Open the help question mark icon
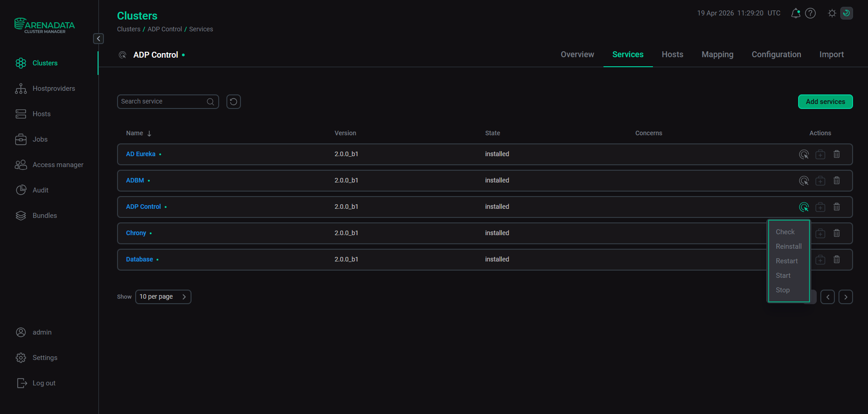868x414 pixels. click(x=810, y=13)
